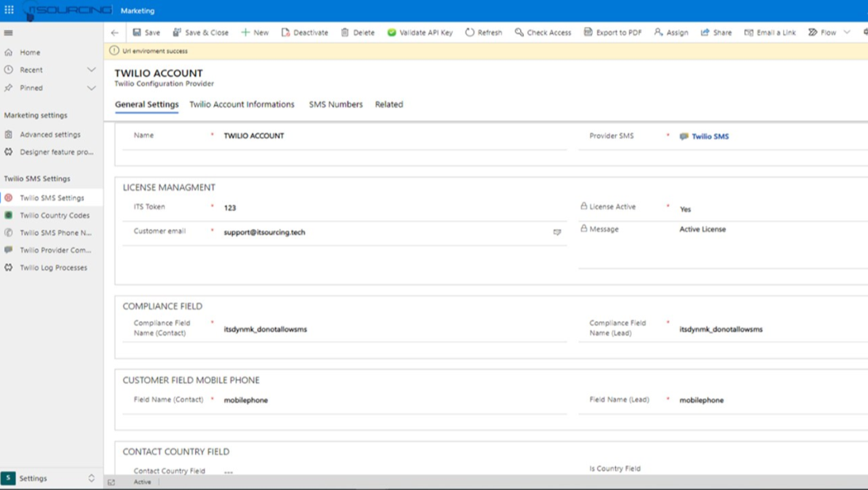The height and width of the screenshot is (490, 868).
Task: Click the Save & Close icon
Action: click(x=177, y=33)
